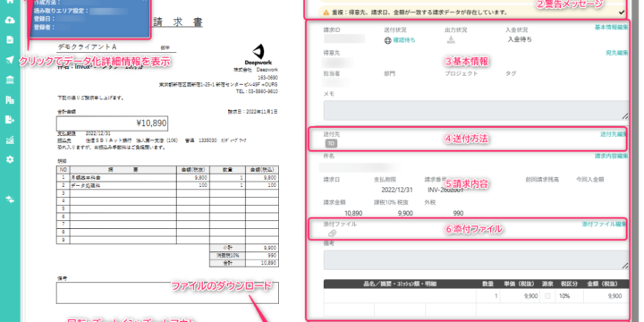Click the globe icon beside 確認待ち
The image size is (644, 322).
[387, 40]
